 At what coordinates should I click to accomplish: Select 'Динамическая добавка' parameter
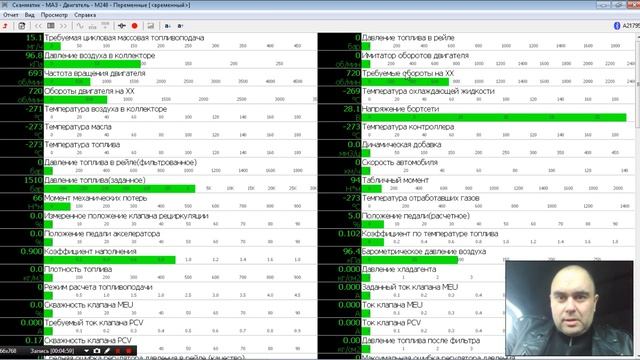[402, 144]
